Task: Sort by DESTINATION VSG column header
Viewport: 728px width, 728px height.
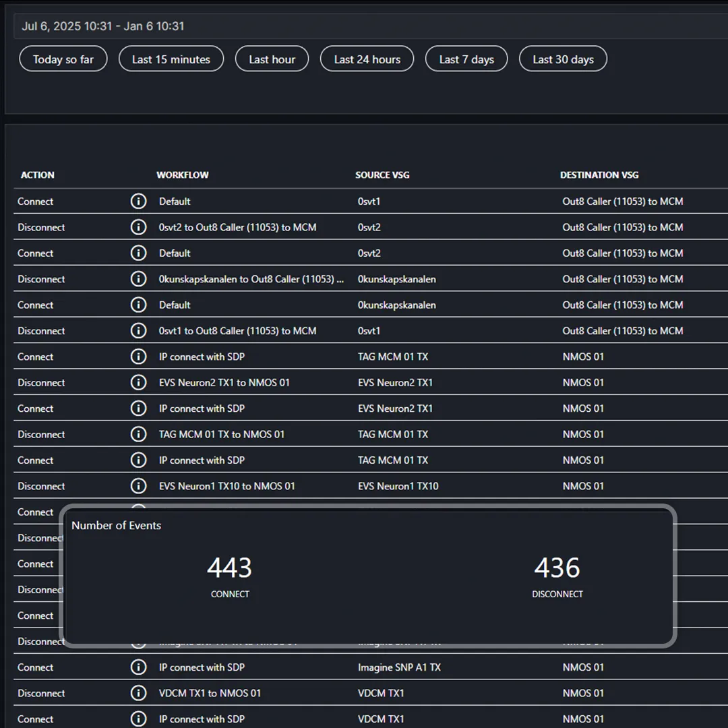Action: [x=599, y=175]
